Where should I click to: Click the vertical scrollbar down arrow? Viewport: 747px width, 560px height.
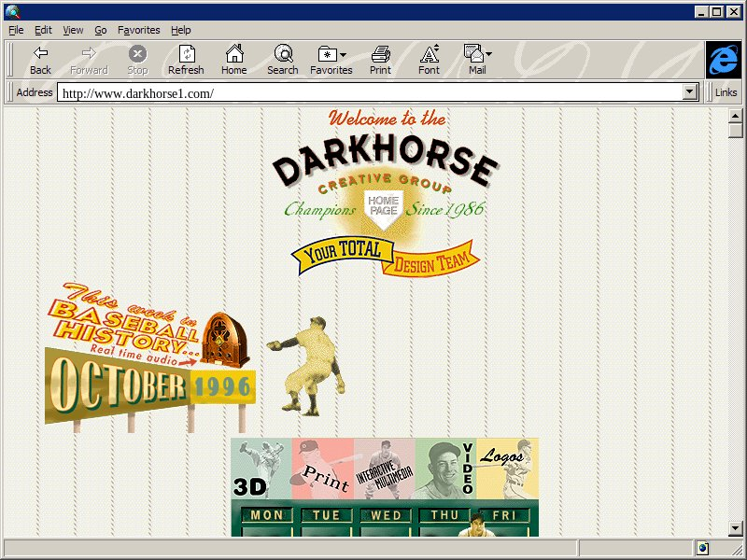tap(736, 528)
